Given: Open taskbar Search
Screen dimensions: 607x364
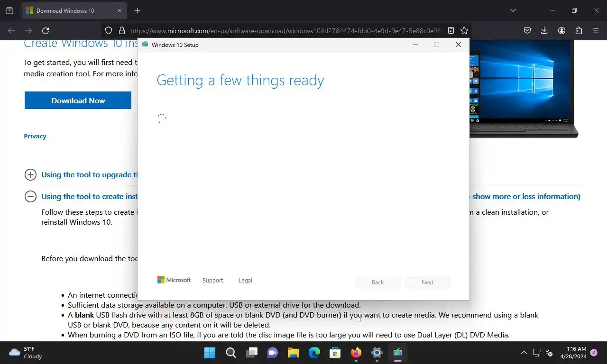Looking at the screenshot, I should click(x=230, y=353).
